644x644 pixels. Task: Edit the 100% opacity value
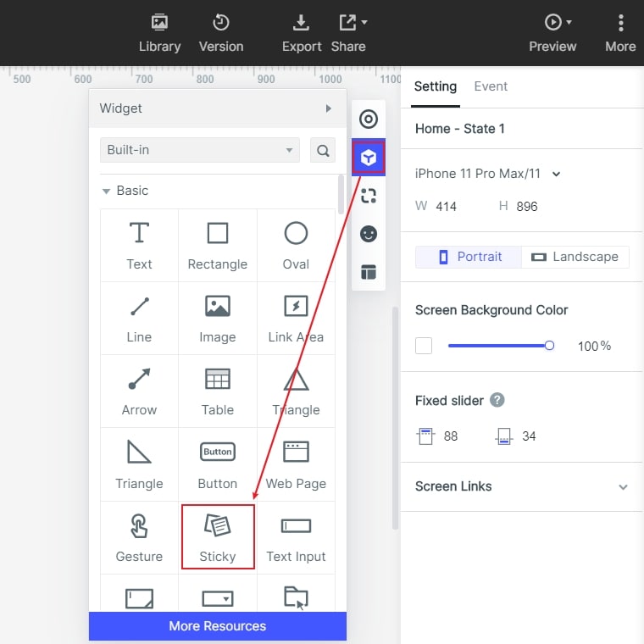tap(594, 347)
